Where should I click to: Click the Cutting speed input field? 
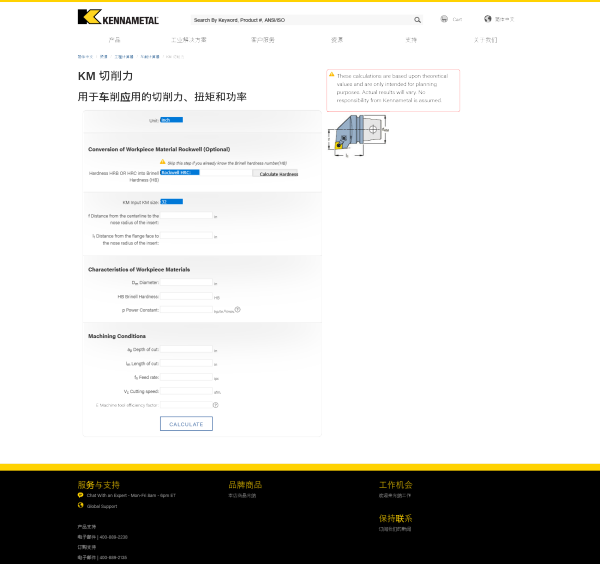[x=186, y=391]
